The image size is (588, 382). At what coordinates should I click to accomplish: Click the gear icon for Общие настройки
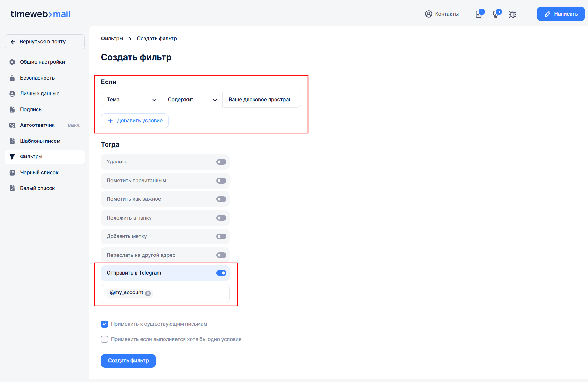tap(12, 62)
